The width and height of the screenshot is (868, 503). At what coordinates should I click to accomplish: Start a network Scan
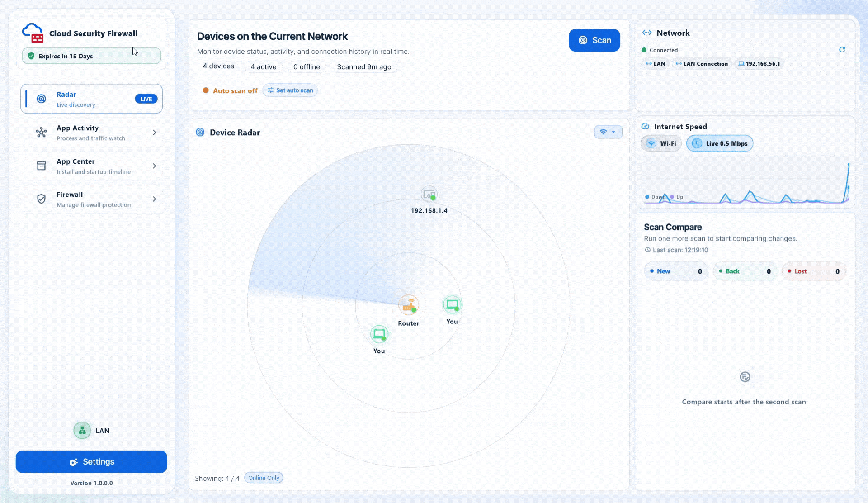pos(594,40)
